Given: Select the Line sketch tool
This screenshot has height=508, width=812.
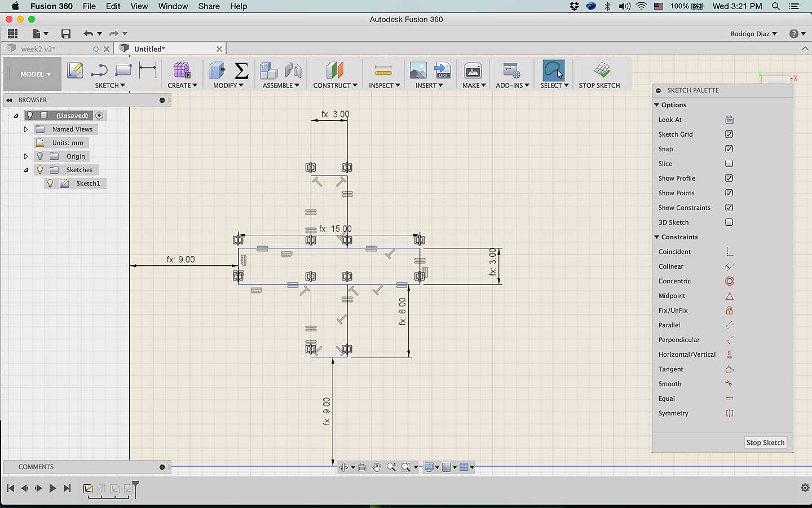Looking at the screenshot, I should (99, 71).
